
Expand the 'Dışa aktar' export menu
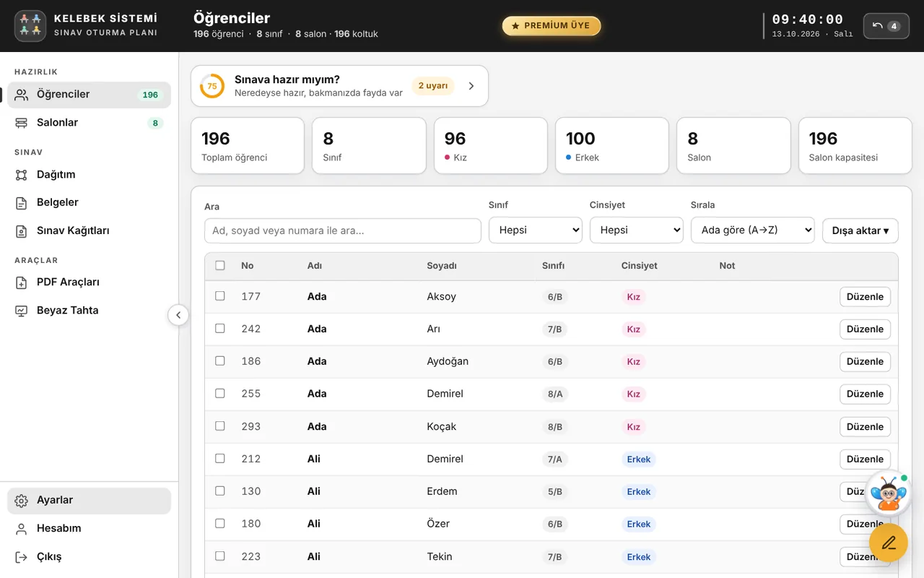click(x=860, y=231)
